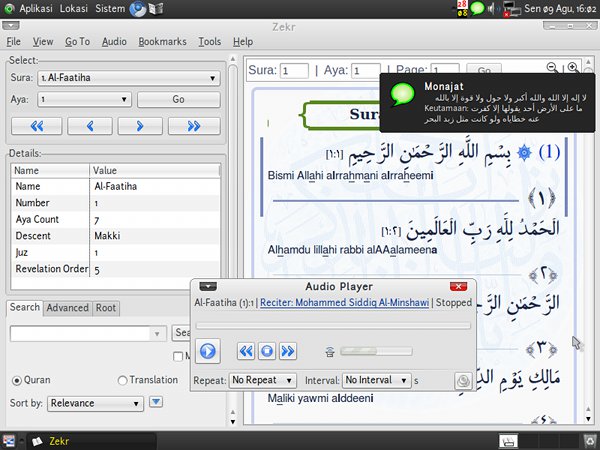Select the Search tab
The image size is (600, 450).
coord(25,307)
